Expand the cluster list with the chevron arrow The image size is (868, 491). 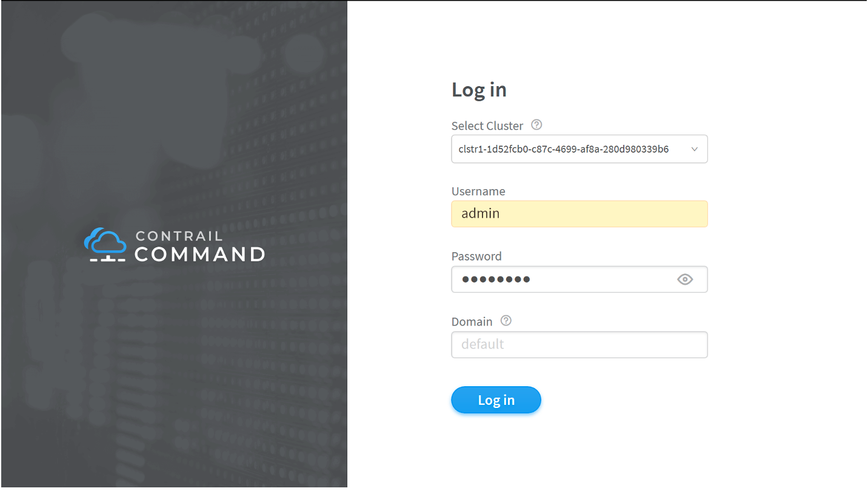[695, 149]
